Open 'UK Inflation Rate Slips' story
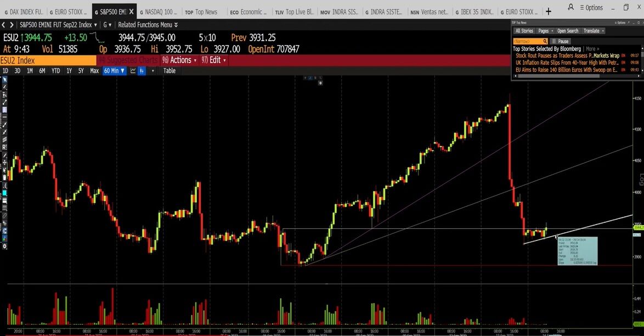The image size is (644, 336). pyautogui.click(x=567, y=63)
